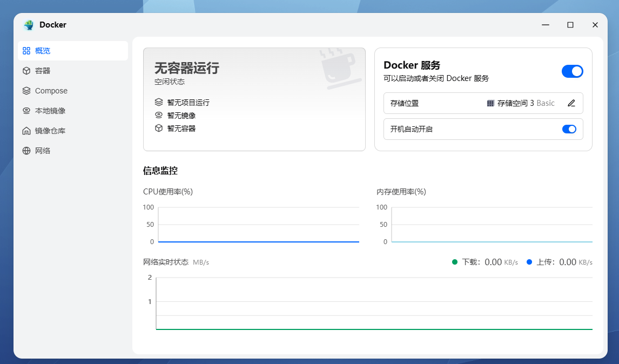Click the pencil icon to edit storage location
Image resolution: width=619 pixels, height=364 pixels.
[x=571, y=103]
